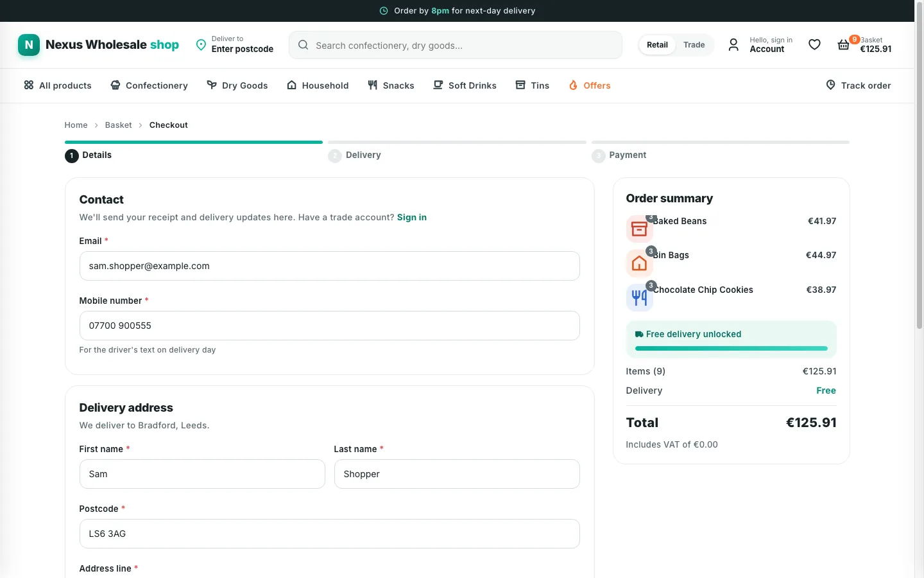Go back to Basket breadcrumb
924x578 pixels.
tap(119, 125)
